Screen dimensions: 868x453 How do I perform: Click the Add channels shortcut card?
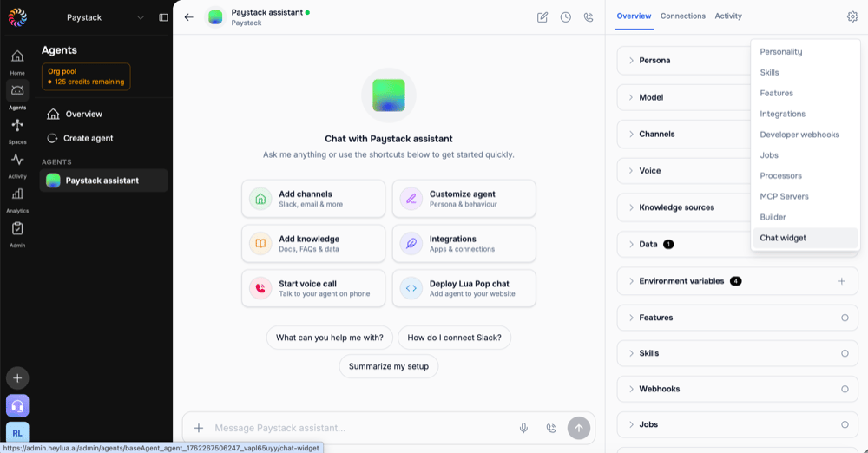[x=313, y=199]
